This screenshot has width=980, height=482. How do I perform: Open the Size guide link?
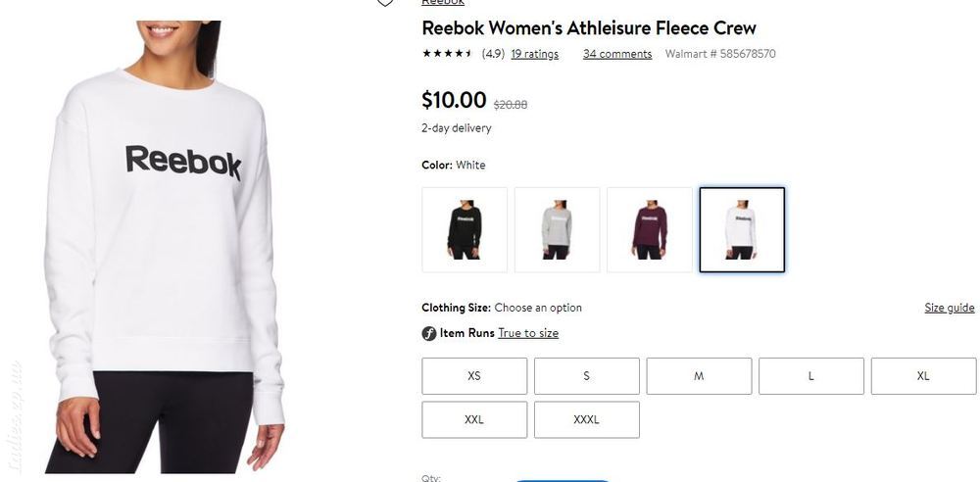pos(950,308)
